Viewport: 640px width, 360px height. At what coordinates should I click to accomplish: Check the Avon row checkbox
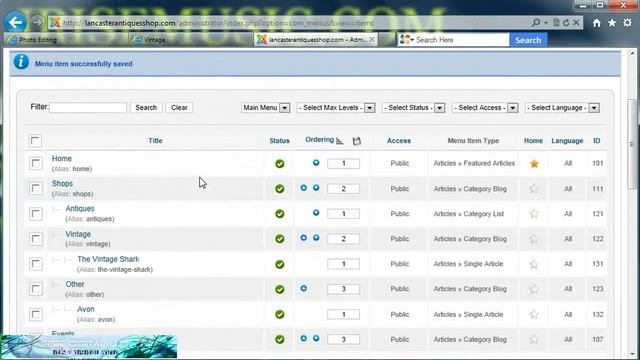pos(36,314)
